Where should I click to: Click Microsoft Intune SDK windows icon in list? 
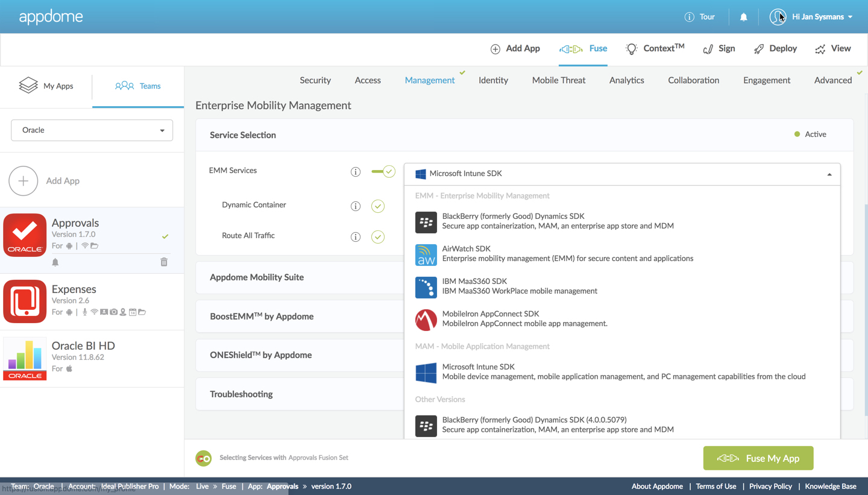click(x=426, y=373)
